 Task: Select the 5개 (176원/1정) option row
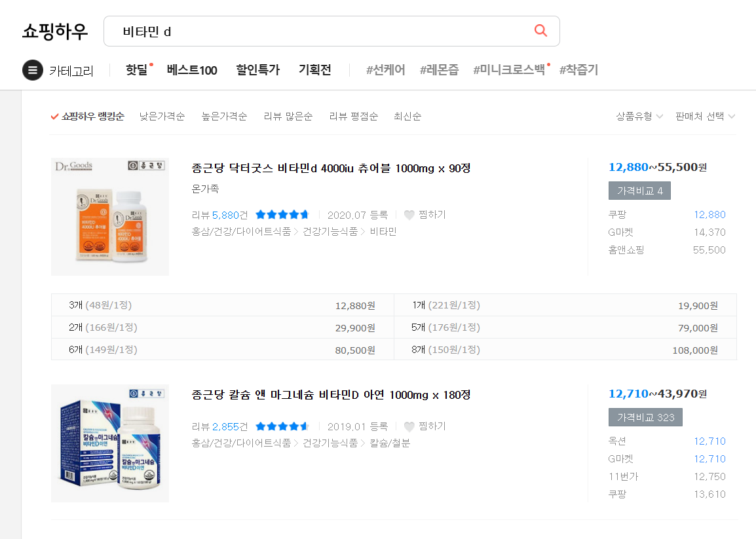click(565, 327)
